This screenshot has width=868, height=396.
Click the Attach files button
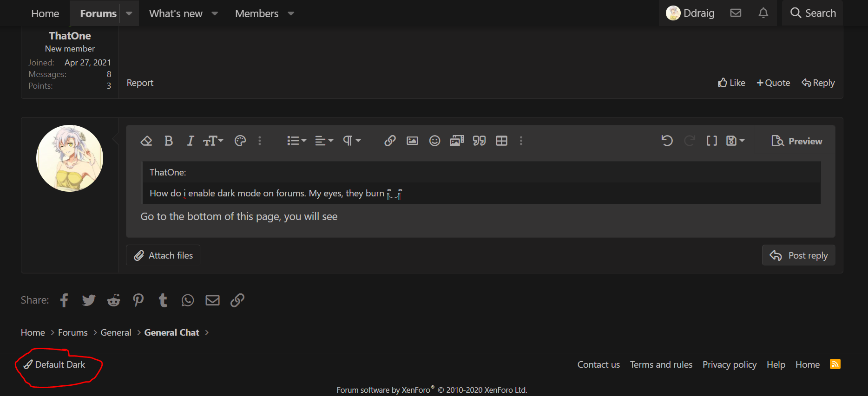164,255
